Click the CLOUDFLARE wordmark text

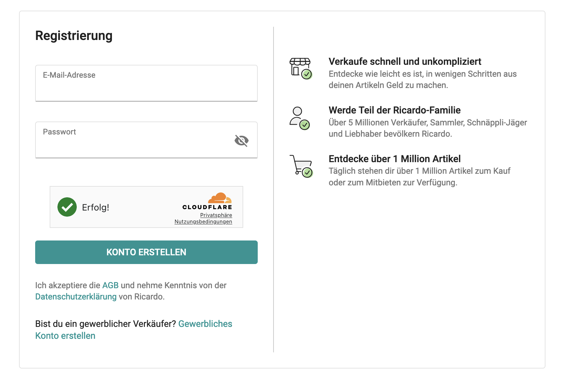click(207, 207)
